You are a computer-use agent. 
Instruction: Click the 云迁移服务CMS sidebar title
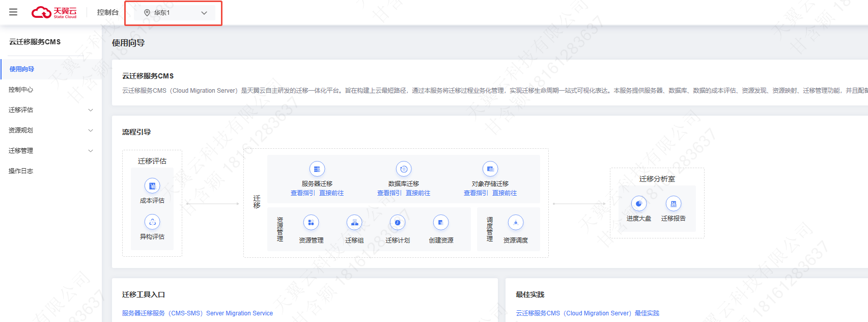[x=35, y=42]
